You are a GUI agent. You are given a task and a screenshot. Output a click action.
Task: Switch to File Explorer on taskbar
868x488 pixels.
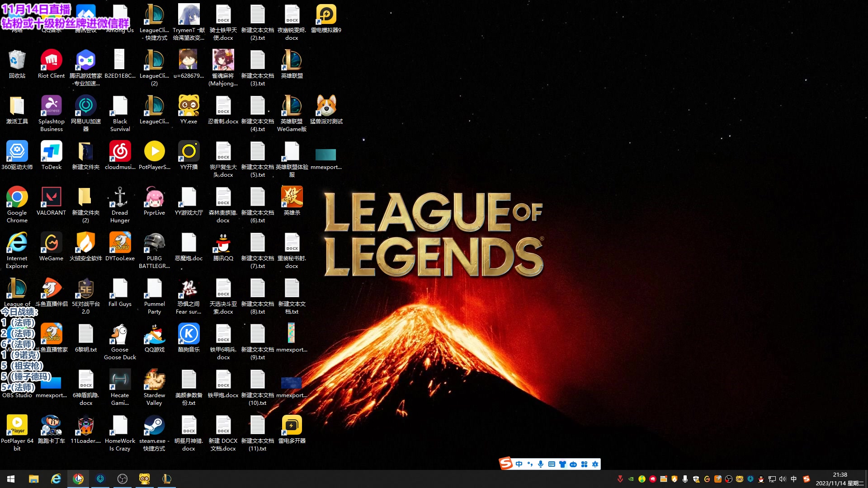point(33,479)
